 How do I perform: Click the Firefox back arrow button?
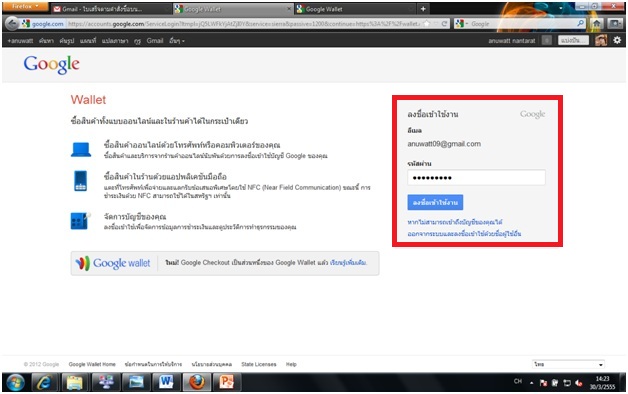pyautogui.click(x=12, y=24)
